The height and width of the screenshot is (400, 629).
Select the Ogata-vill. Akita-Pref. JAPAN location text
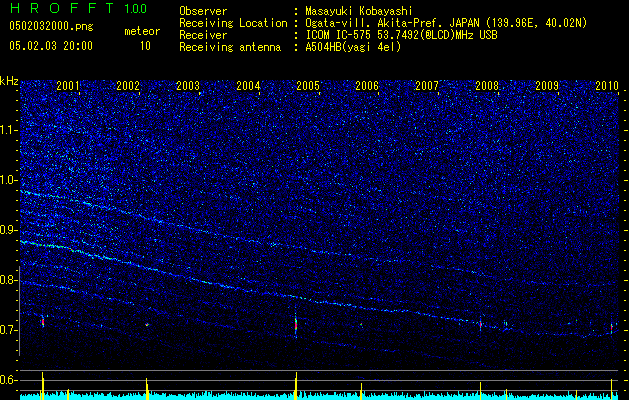pos(446,23)
